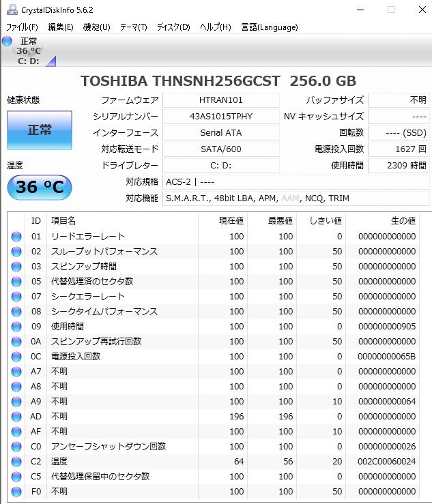The height and width of the screenshot is (504, 432).
Task: Open the 編集(E) menu
Action: click(x=61, y=27)
